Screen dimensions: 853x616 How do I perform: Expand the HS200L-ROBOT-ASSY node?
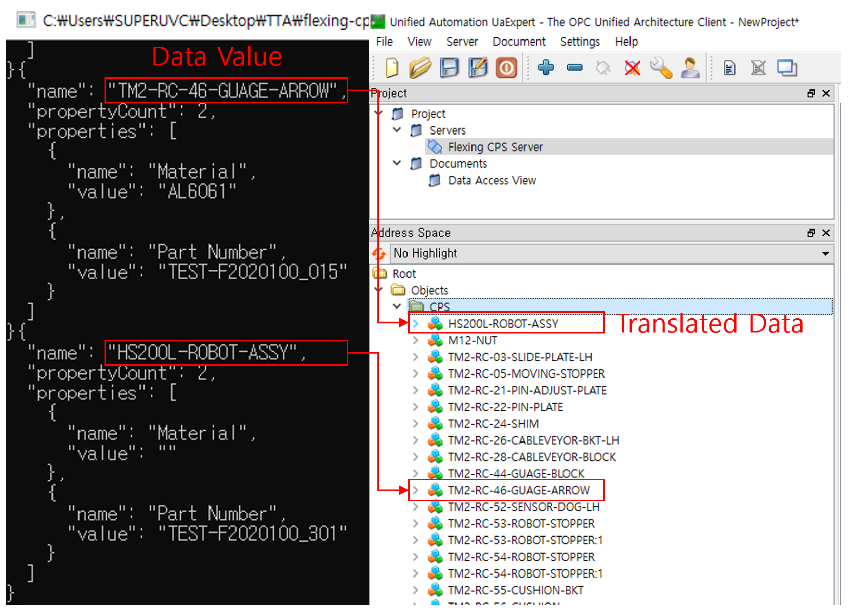[415, 324]
